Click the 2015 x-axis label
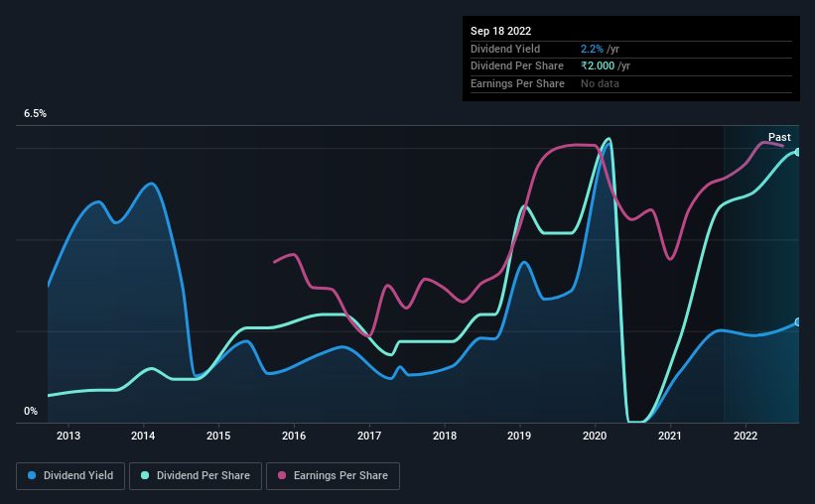Image resolution: width=815 pixels, height=504 pixels. pos(218,436)
